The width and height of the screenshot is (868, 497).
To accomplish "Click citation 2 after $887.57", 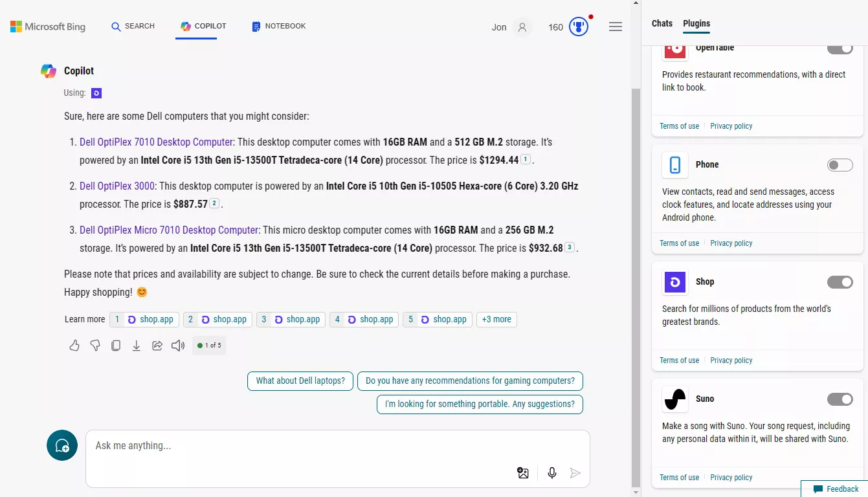I will (215, 203).
